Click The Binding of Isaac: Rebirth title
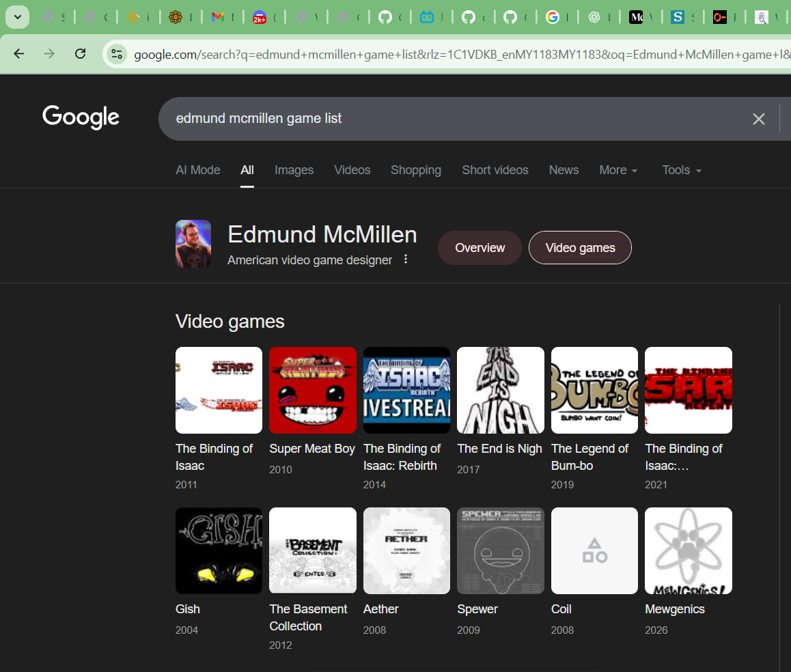The height and width of the screenshot is (672, 791). (x=402, y=457)
